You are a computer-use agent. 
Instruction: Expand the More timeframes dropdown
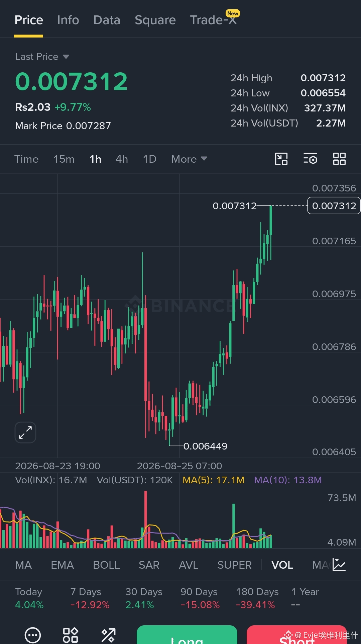[189, 159]
